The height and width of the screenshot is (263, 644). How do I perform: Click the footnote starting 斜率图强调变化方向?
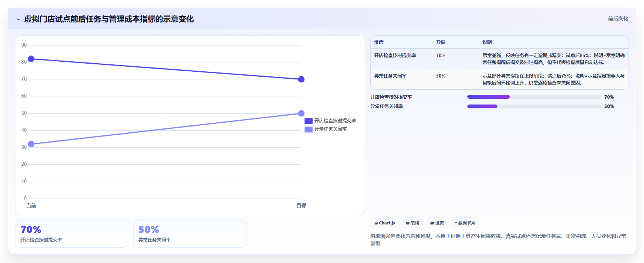[498, 240]
